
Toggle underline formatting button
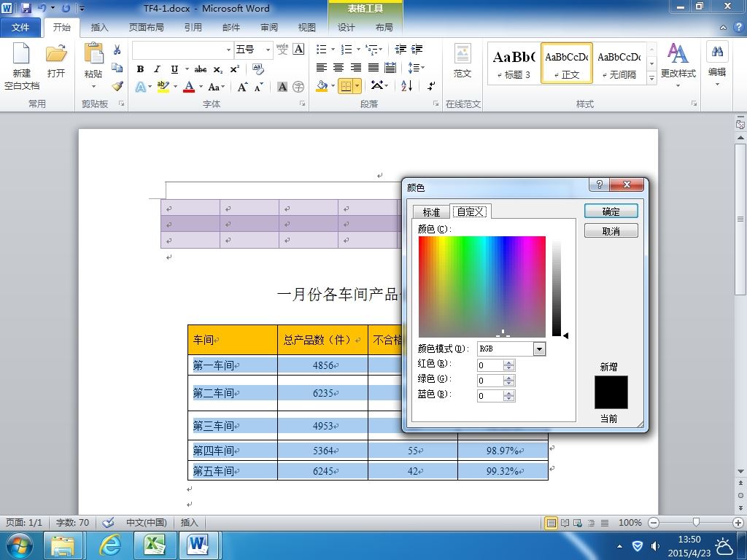(x=174, y=69)
